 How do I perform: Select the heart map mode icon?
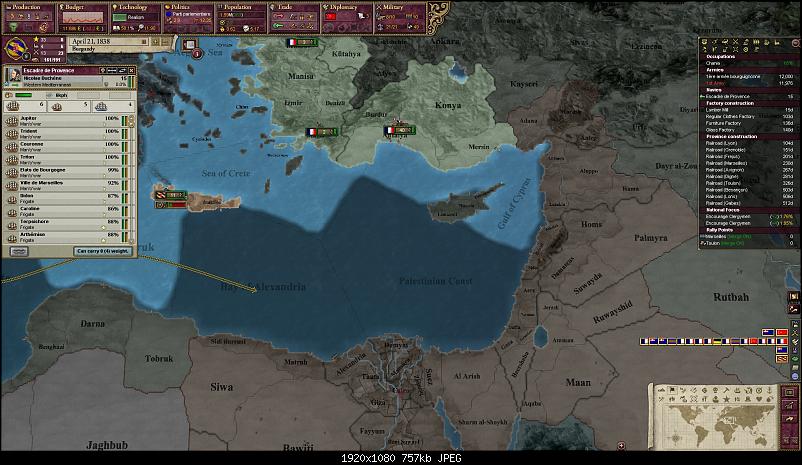point(759,399)
